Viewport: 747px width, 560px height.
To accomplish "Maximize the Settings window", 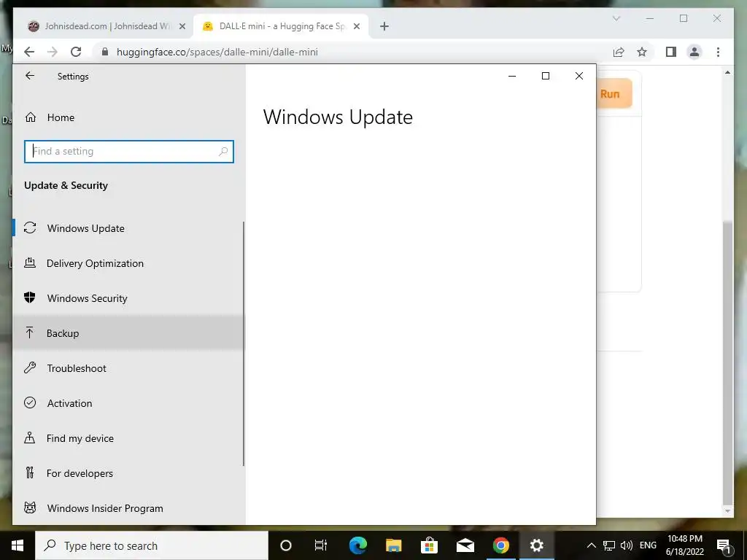I will coord(546,76).
